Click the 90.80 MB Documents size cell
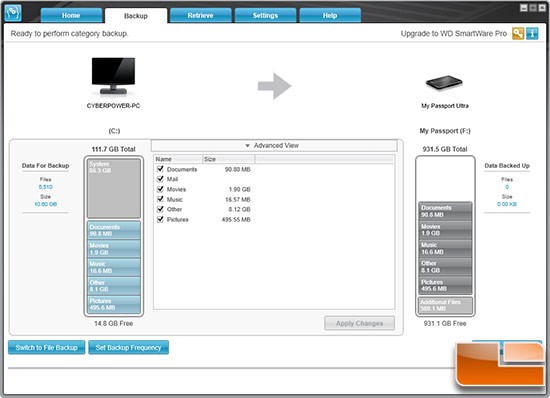Viewport: 550px width, 398px height. [237, 169]
